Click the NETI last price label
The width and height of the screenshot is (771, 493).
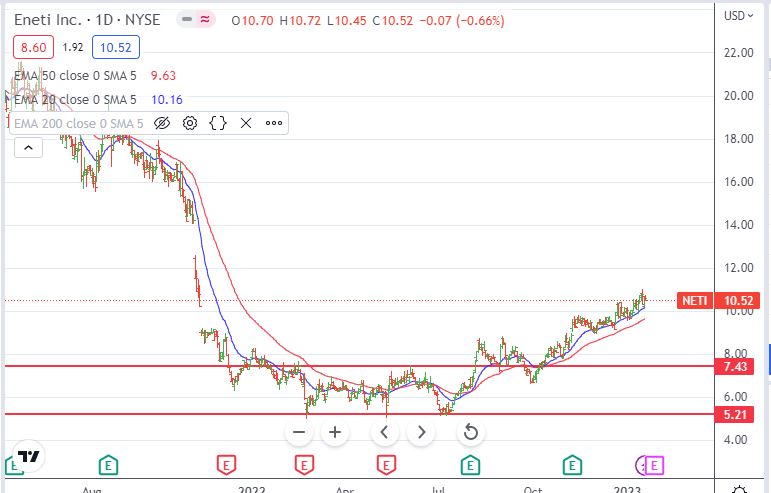point(694,300)
